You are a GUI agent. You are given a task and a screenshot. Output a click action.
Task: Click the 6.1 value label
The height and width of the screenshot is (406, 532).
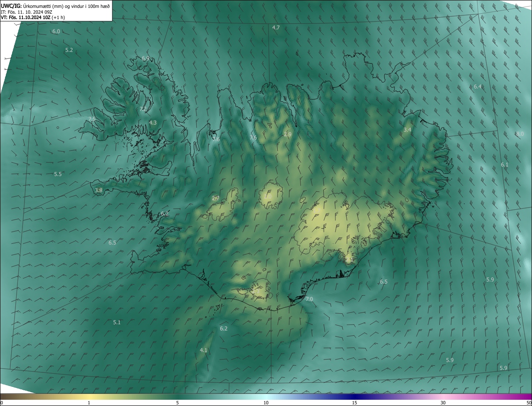(x=505, y=165)
